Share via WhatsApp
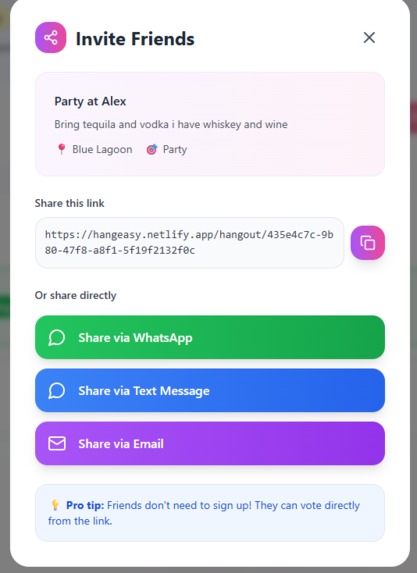The image size is (417, 573). point(210,337)
